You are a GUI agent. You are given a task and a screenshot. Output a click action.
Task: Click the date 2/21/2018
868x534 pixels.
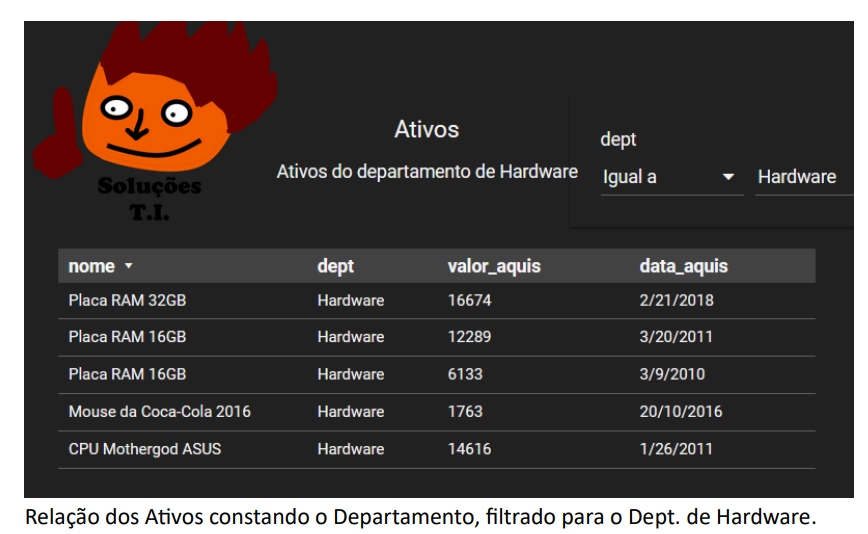coord(676,300)
